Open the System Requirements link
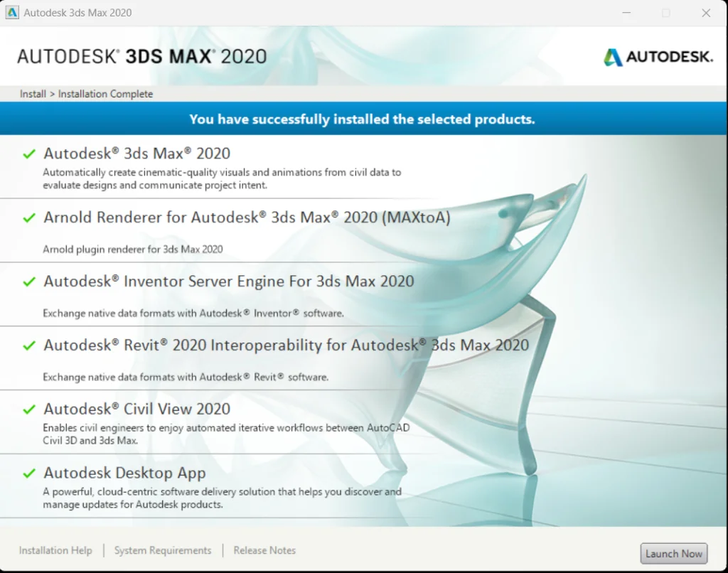This screenshot has height=573, width=728. 163,550
